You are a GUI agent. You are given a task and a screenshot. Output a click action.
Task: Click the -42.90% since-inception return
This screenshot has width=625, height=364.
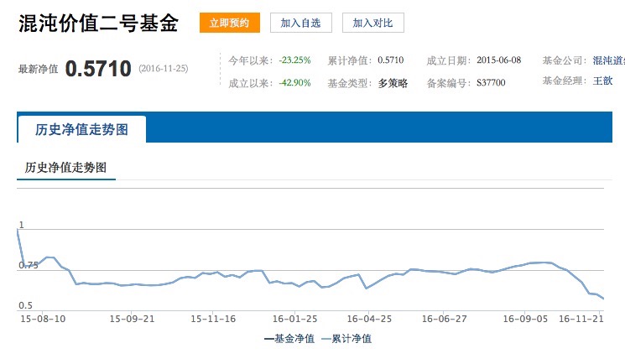294,83
